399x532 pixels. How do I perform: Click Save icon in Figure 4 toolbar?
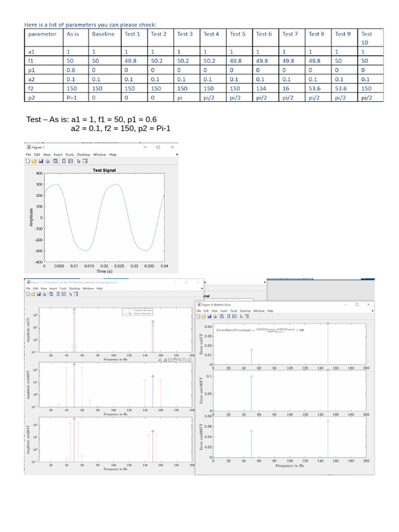click(209, 316)
